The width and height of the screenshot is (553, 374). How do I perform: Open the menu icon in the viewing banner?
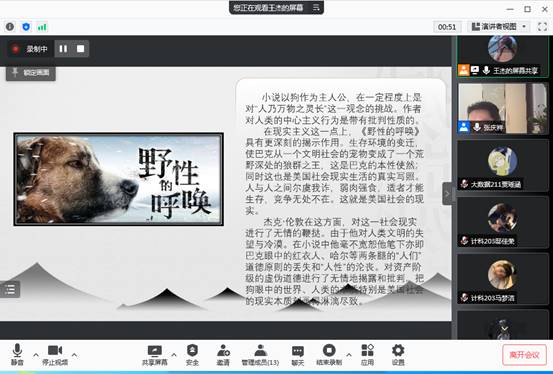pos(316,7)
